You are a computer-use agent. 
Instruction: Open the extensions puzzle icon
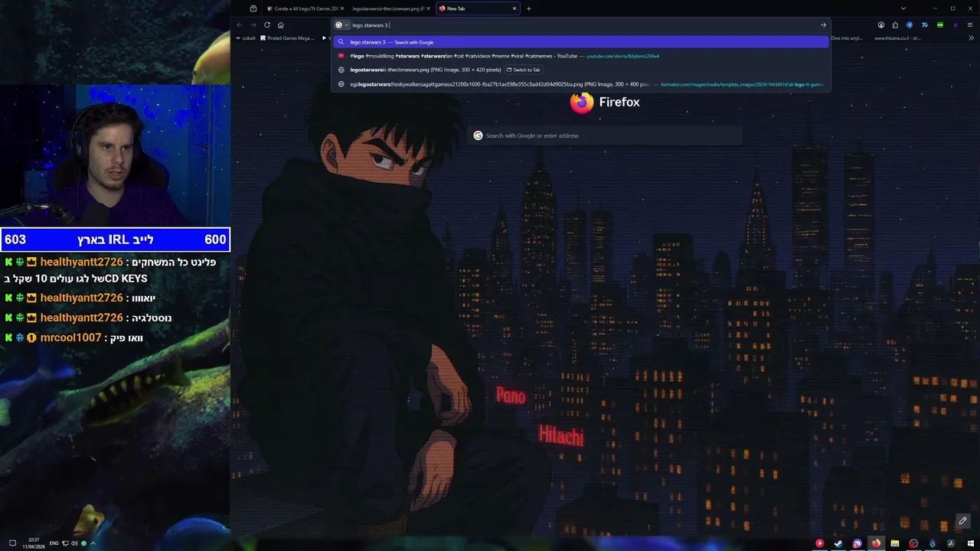tap(895, 25)
